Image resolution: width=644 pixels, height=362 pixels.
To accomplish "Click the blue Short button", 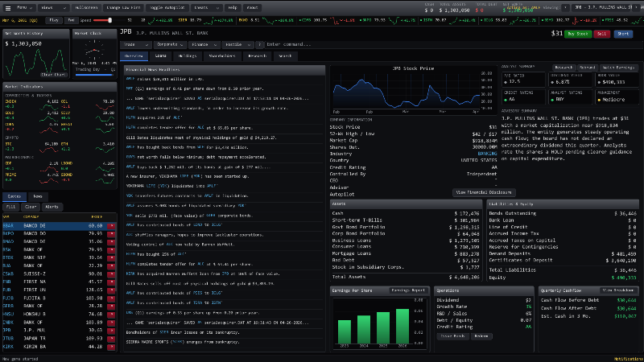I will [623, 34].
